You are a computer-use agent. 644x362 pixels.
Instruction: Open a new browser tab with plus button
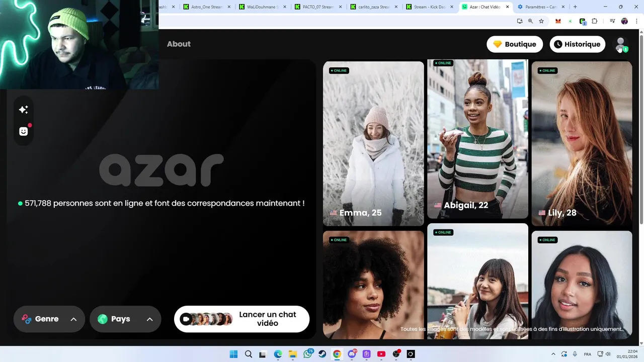(575, 7)
